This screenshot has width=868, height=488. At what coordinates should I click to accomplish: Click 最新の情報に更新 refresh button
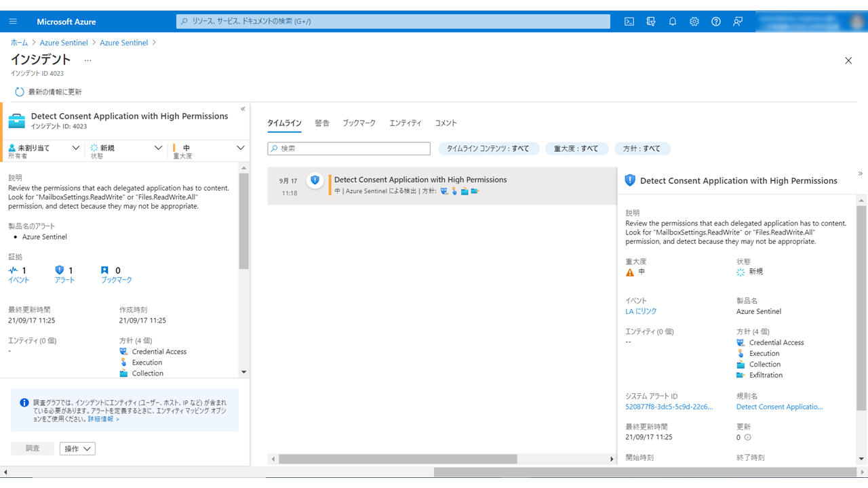click(48, 91)
